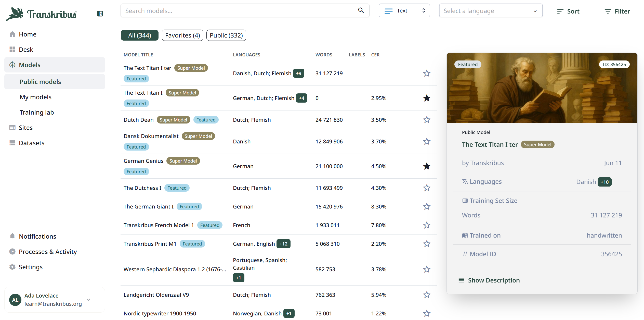The height and width of the screenshot is (320, 644).
Task: Open the Text type dropdown
Action: pos(404,11)
